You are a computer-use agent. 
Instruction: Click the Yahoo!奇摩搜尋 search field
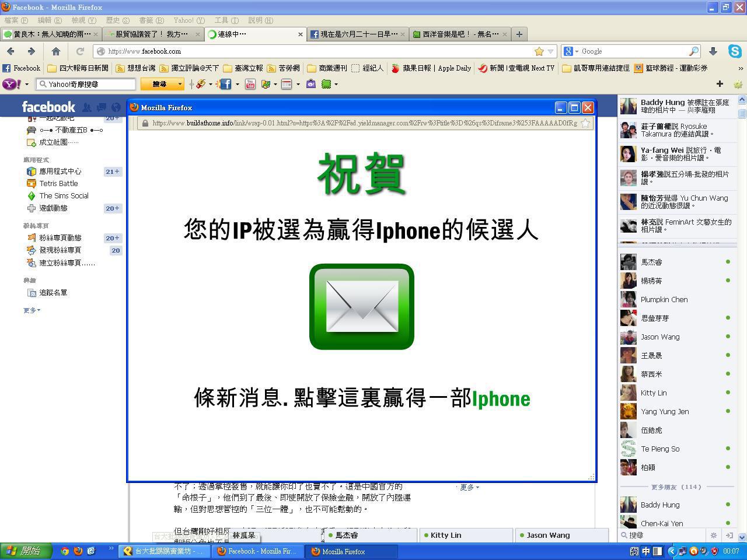86,84
